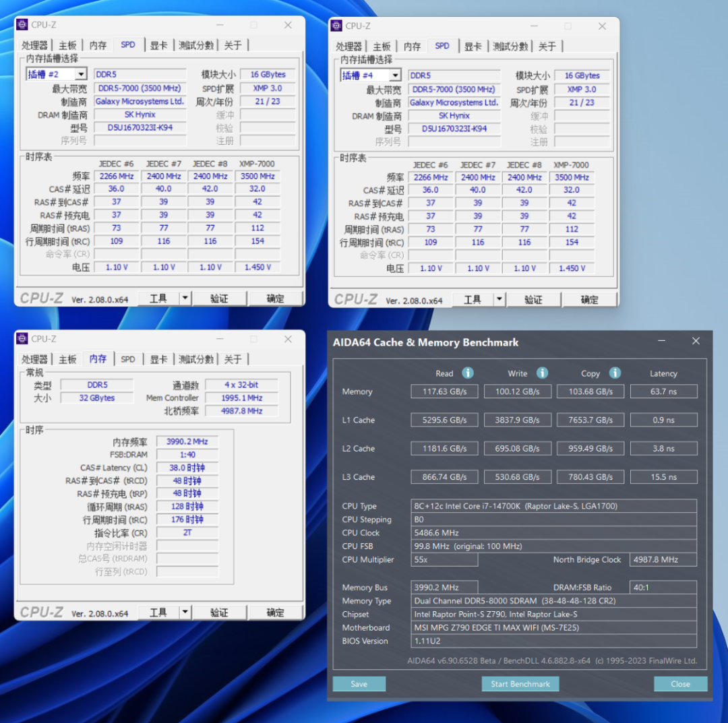This screenshot has width=728, height=723.
Task: Click Close button in AIDA64
Action: [680, 683]
